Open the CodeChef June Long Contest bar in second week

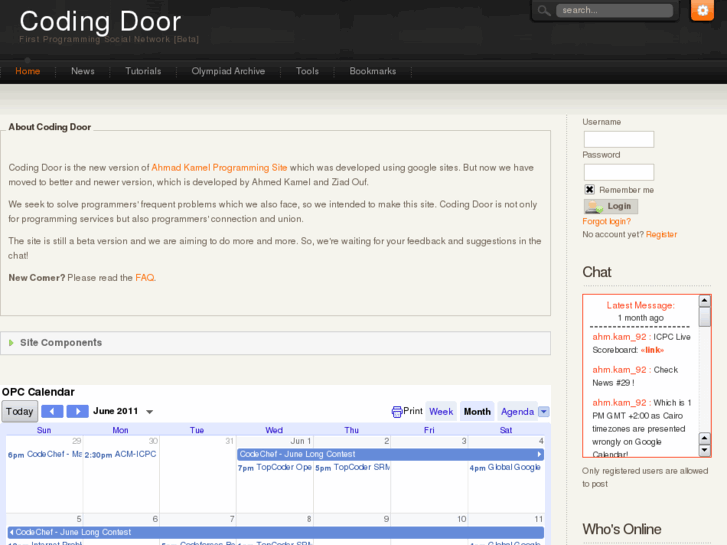pos(275,532)
